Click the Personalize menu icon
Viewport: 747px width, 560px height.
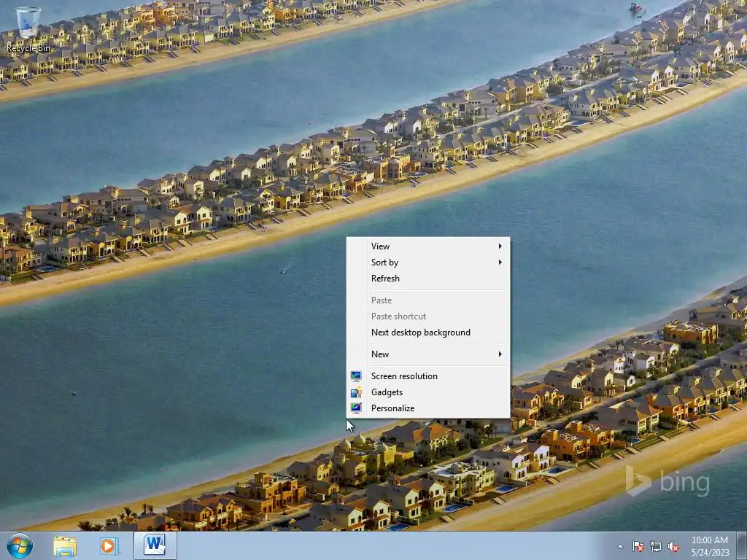pyautogui.click(x=356, y=408)
